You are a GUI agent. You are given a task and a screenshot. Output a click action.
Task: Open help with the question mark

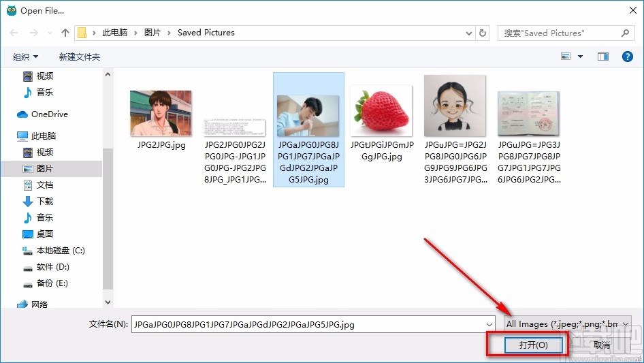tap(627, 57)
